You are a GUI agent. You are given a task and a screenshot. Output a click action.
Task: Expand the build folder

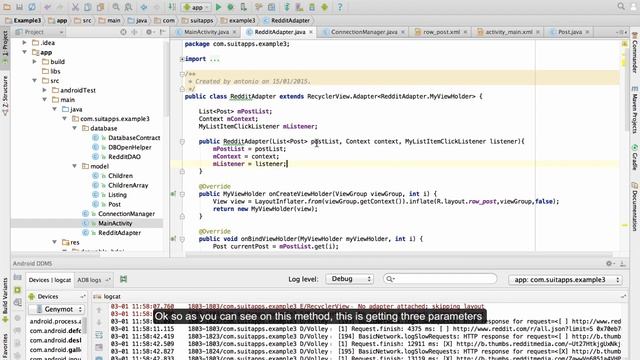(35, 62)
